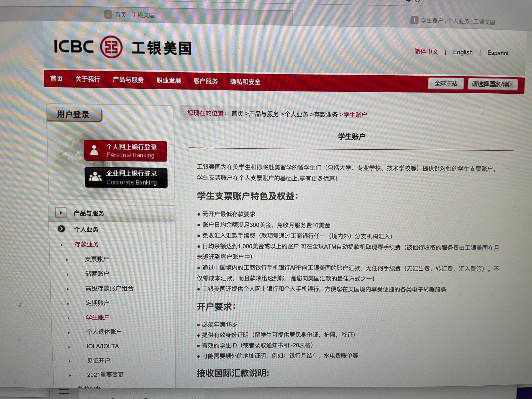Open the 产品与服务 menu
532x399 pixels.
(128, 80)
